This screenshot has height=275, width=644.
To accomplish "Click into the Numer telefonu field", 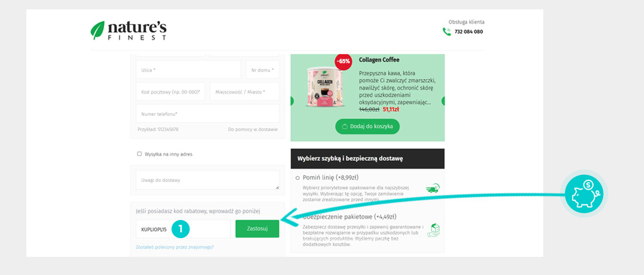I will coord(207,114).
